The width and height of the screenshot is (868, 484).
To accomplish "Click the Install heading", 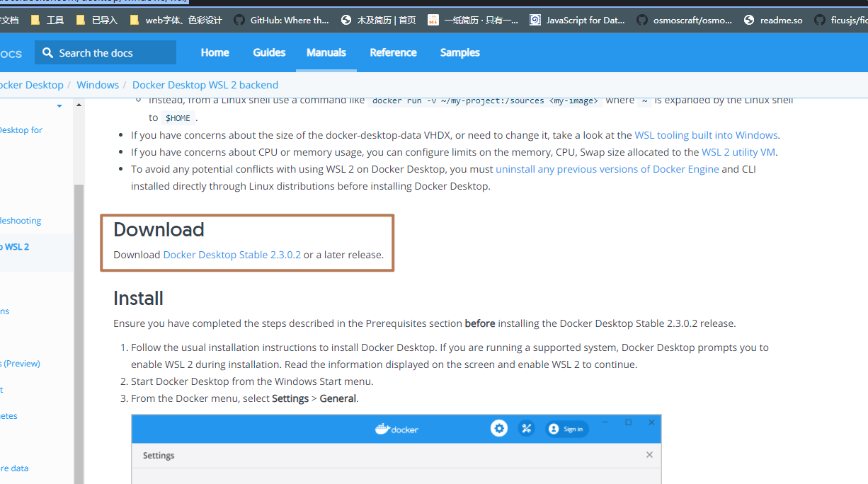I will click(138, 298).
